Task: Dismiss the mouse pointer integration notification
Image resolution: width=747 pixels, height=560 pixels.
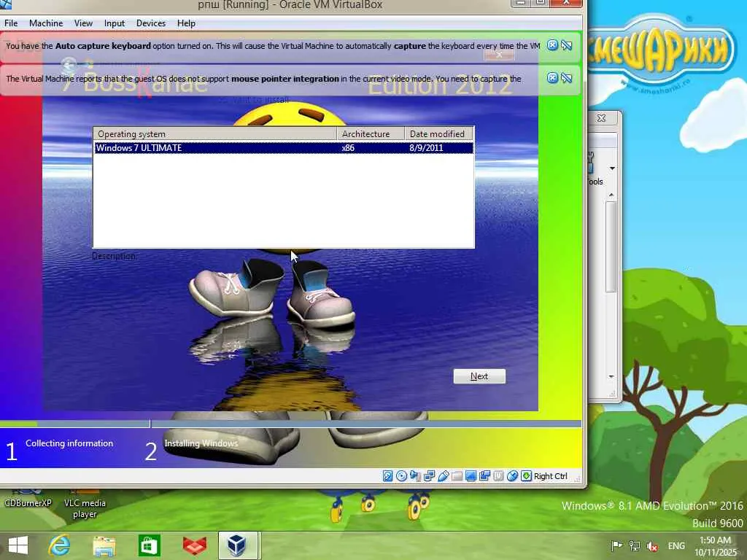Action: pos(552,77)
